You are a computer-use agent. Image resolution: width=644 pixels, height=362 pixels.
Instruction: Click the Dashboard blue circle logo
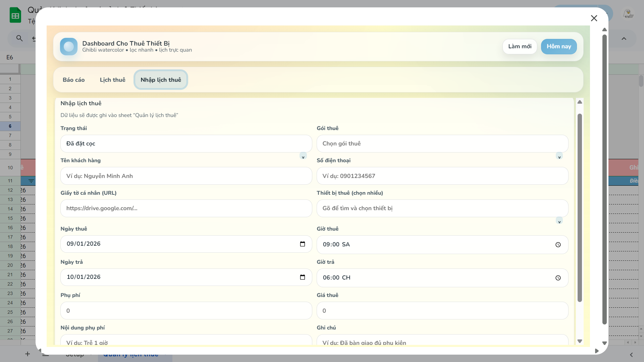(69, 47)
